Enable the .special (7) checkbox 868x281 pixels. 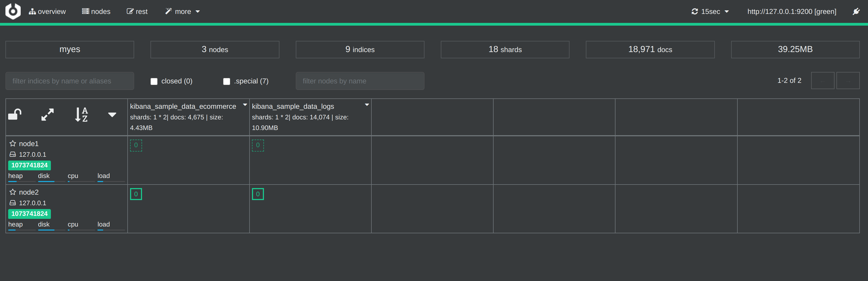click(x=227, y=81)
